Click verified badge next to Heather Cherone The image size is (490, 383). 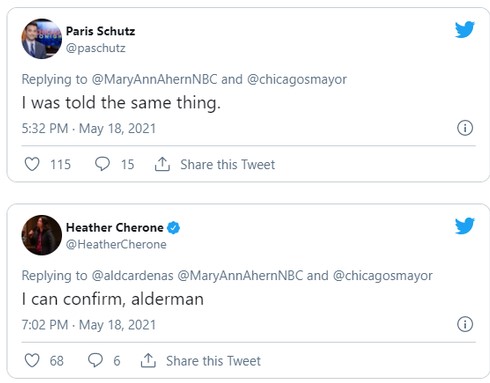click(173, 228)
